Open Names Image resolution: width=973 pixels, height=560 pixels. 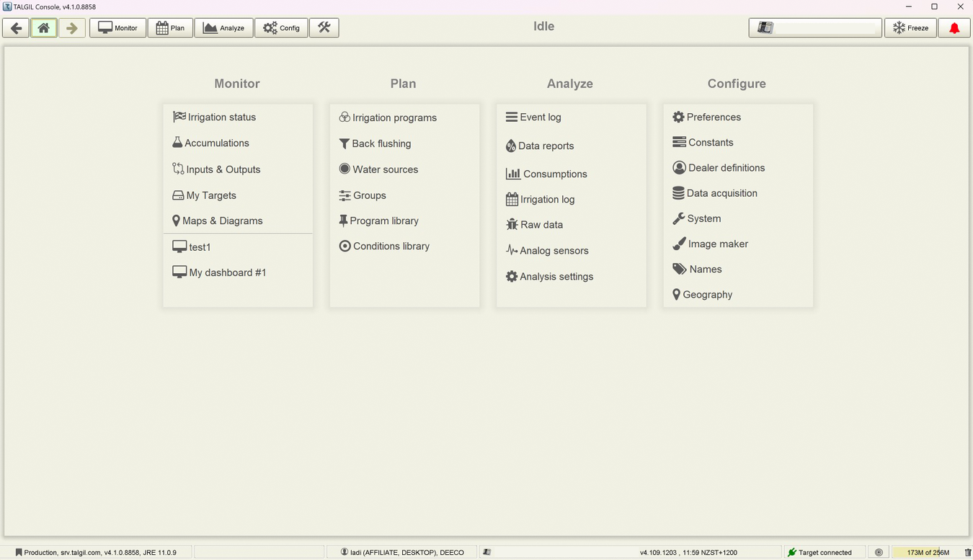point(697,269)
